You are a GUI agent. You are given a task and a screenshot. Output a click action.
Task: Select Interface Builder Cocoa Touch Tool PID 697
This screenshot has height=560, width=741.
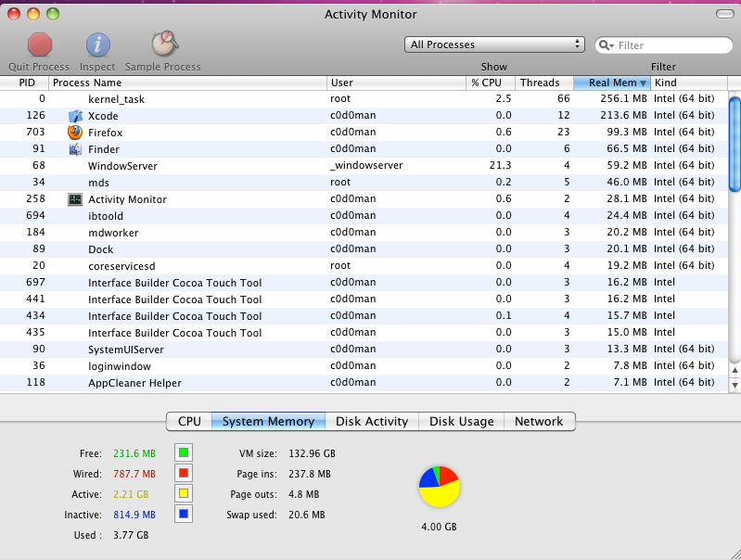click(x=364, y=283)
